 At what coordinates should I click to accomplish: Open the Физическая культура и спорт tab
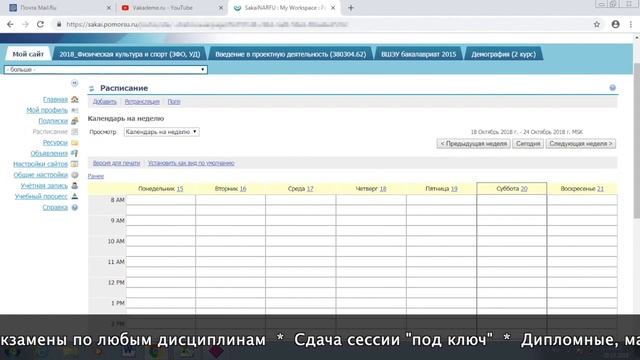[x=130, y=54]
